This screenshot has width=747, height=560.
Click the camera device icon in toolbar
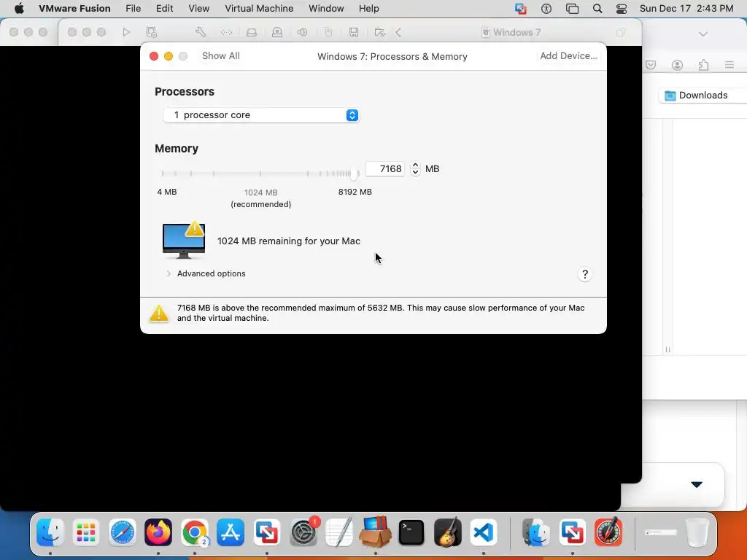pyautogui.click(x=276, y=32)
